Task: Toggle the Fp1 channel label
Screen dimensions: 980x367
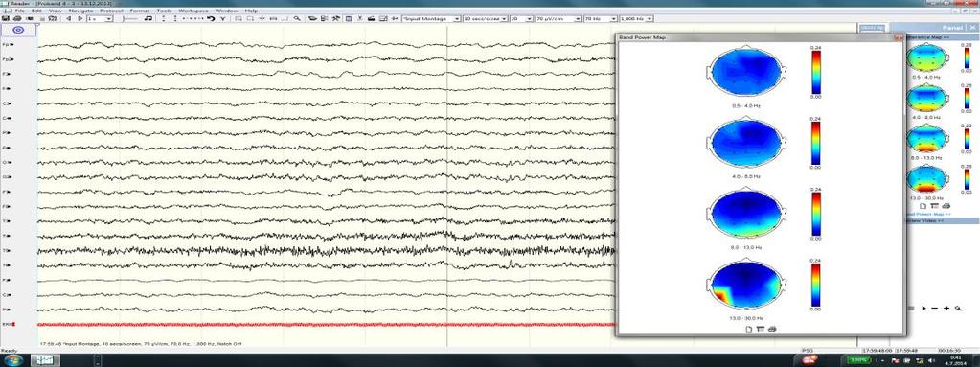Action: coord(8,45)
